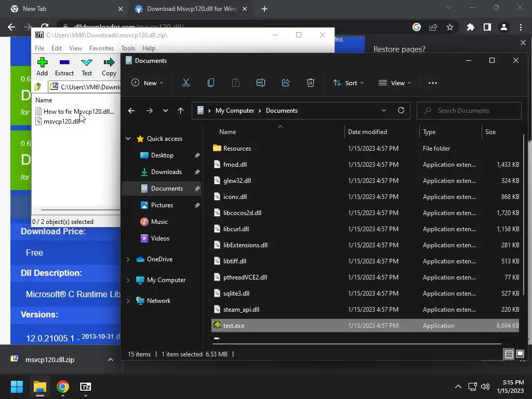Open Windows Start menu

pyautogui.click(x=17, y=387)
